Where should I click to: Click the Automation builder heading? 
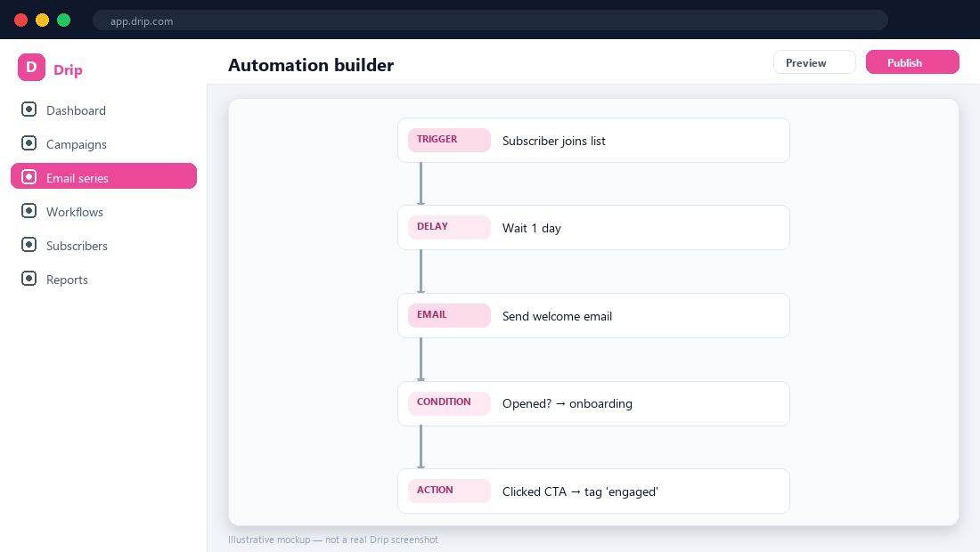click(311, 65)
